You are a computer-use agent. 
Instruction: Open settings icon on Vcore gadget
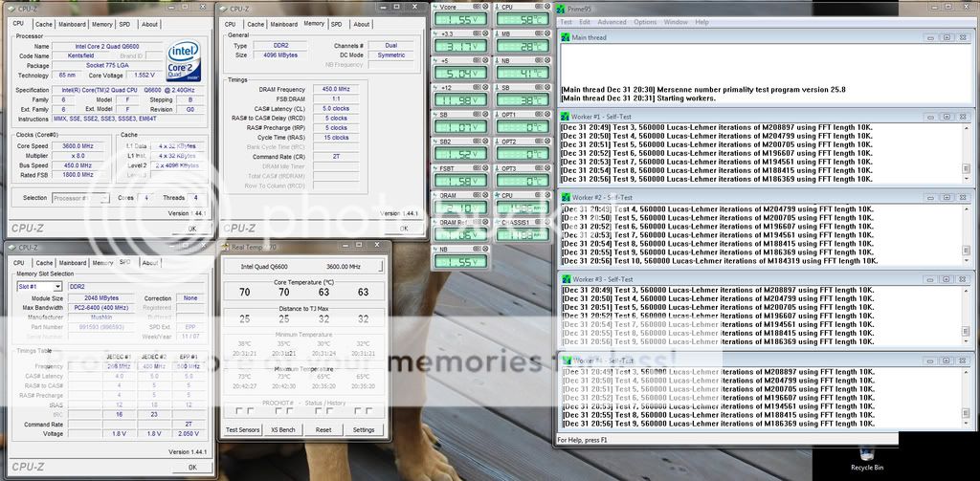tap(477, 7)
